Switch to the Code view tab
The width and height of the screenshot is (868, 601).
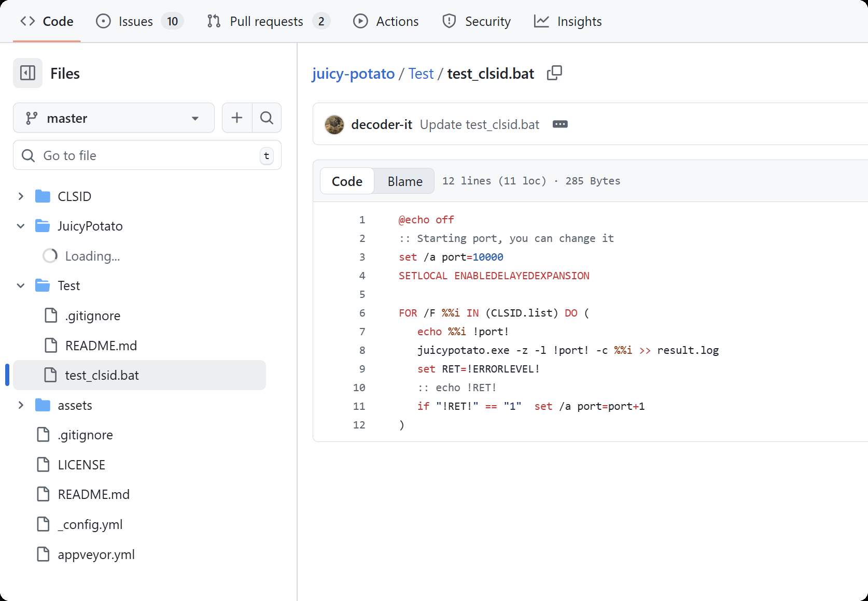point(346,181)
